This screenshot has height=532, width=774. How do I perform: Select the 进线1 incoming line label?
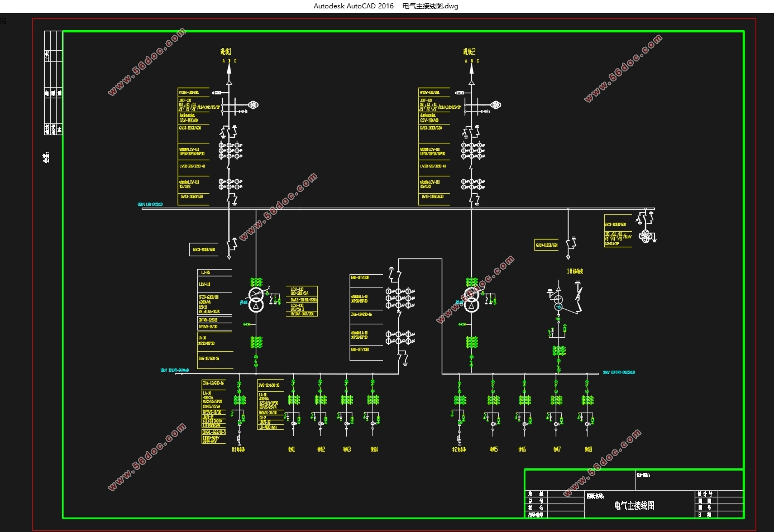226,51
